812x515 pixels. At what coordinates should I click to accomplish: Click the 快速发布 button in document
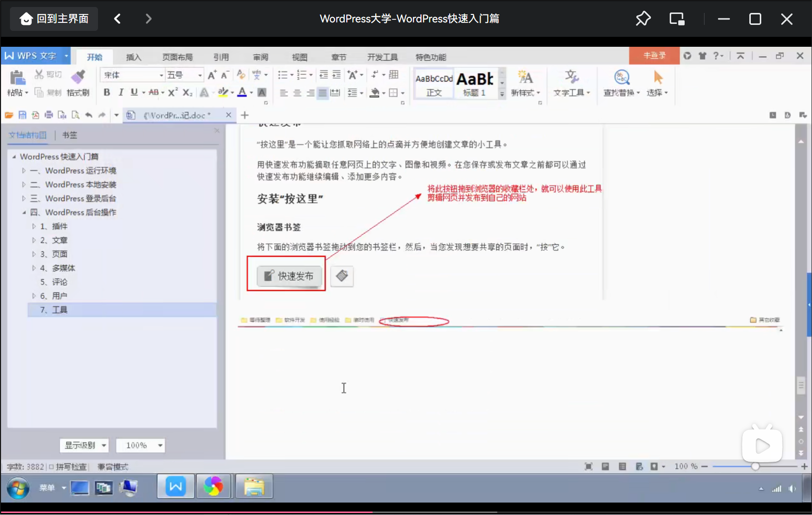pyautogui.click(x=289, y=276)
